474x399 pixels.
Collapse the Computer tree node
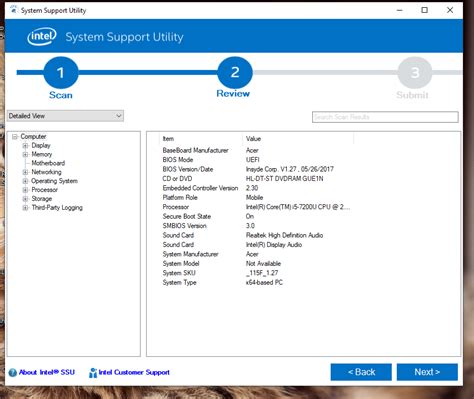15,137
